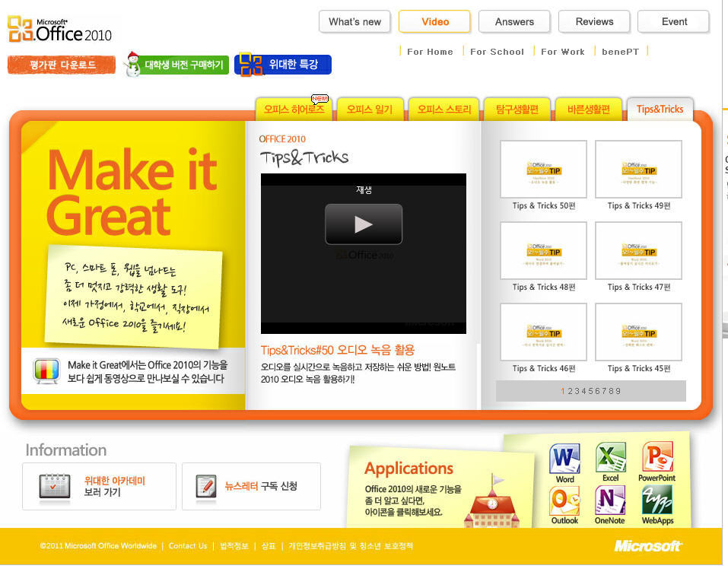Click the calendar icon beside 위대한 아카데미

(54, 487)
